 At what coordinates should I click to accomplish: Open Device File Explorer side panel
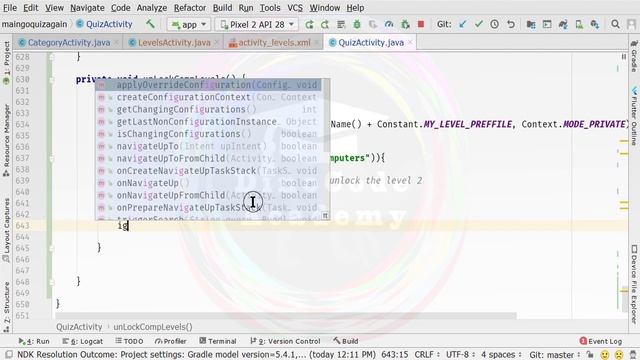(634, 284)
